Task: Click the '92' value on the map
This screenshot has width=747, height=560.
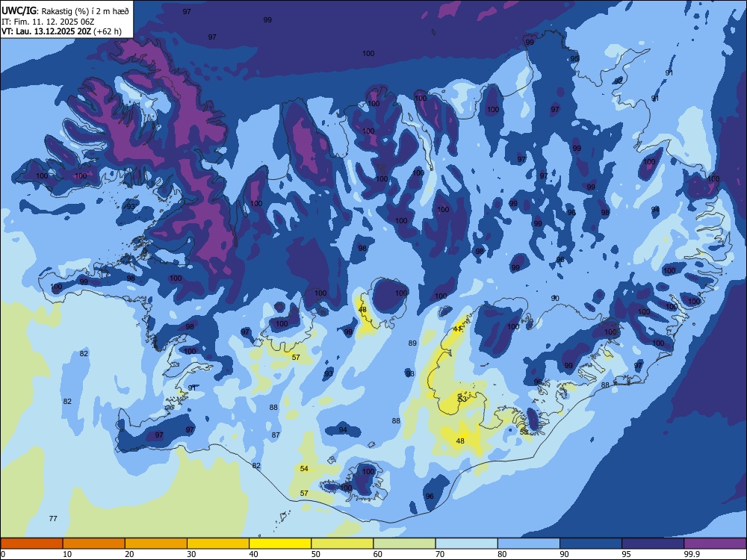Action: [619, 81]
